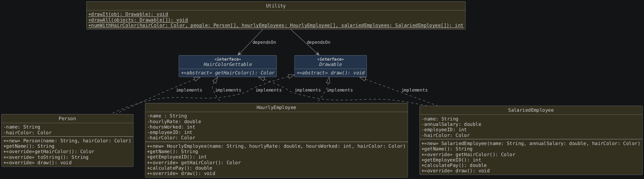Image resolution: width=644 pixels, height=179 pixels.
Task: Click the «new» Person constructor line
Action: 67,141
